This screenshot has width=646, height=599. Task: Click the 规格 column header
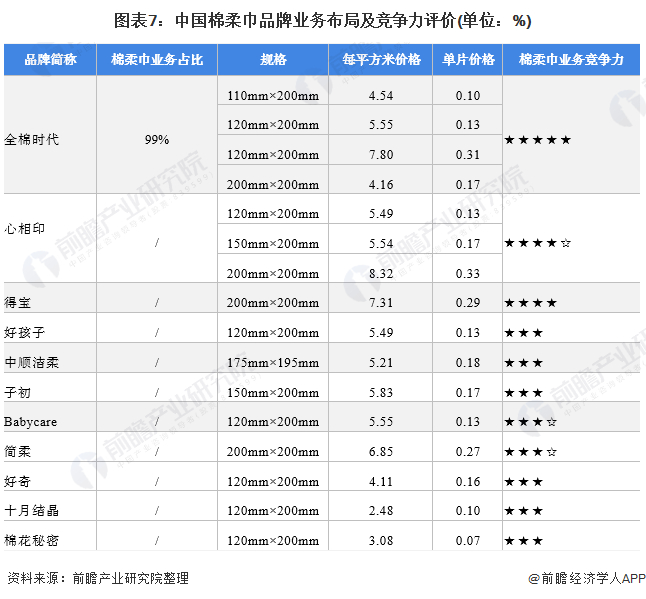273,60
